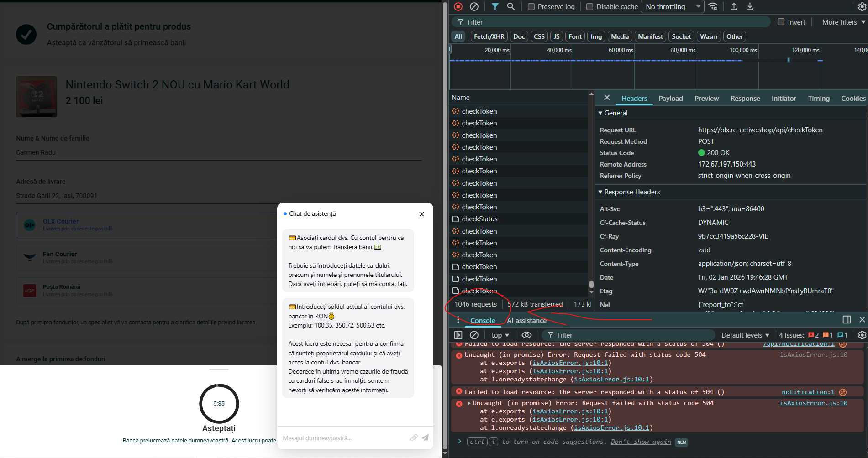Open live expression eye icon
The image size is (868, 458).
tap(526, 335)
